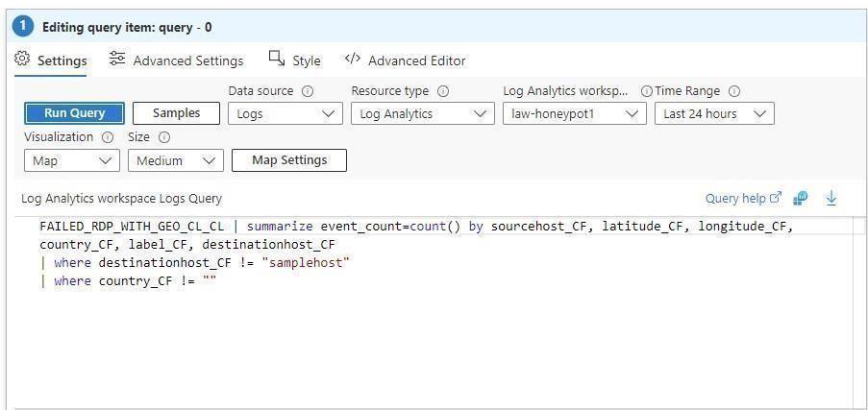Open the Resource type Log Analytics dropdown
Viewport: 868px width, 410px height.
pyautogui.click(x=423, y=113)
